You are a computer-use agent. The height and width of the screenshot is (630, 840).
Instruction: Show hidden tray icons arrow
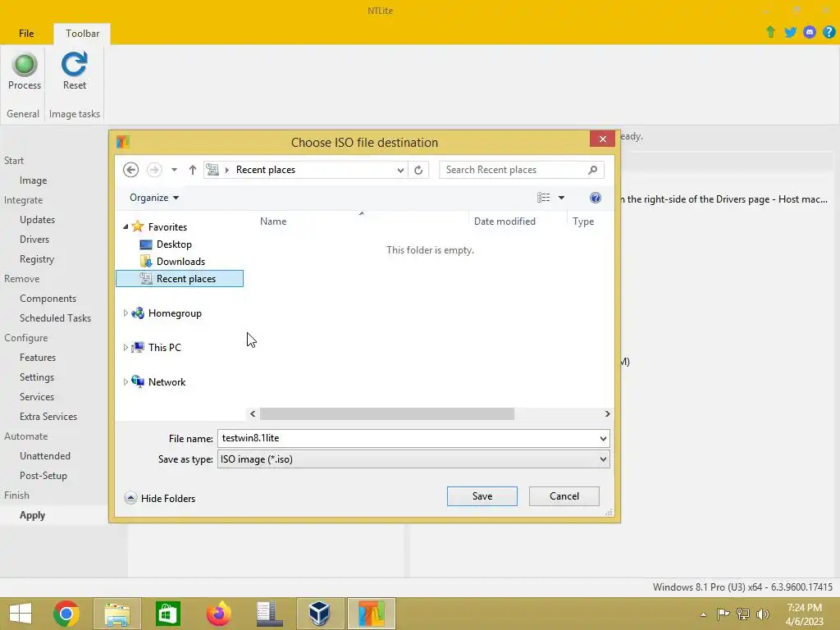pos(703,614)
